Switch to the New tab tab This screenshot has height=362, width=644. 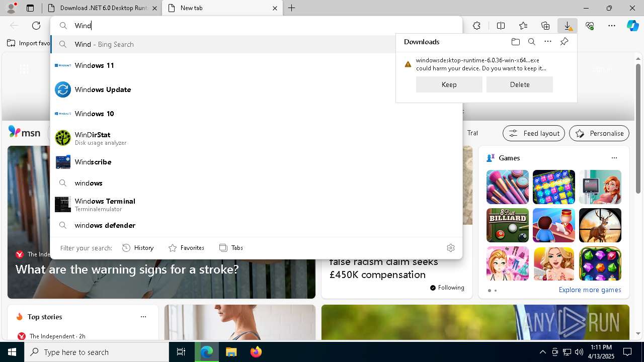223,8
